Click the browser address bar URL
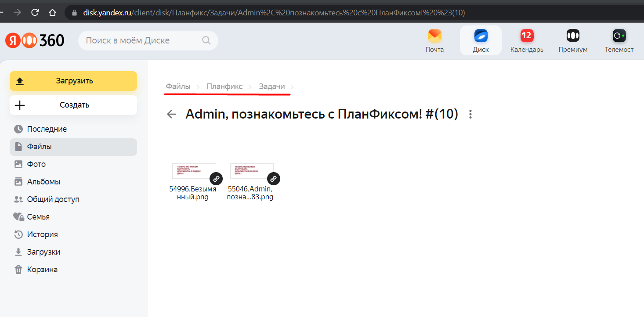This screenshot has height=317, width=644. point(274,13)
